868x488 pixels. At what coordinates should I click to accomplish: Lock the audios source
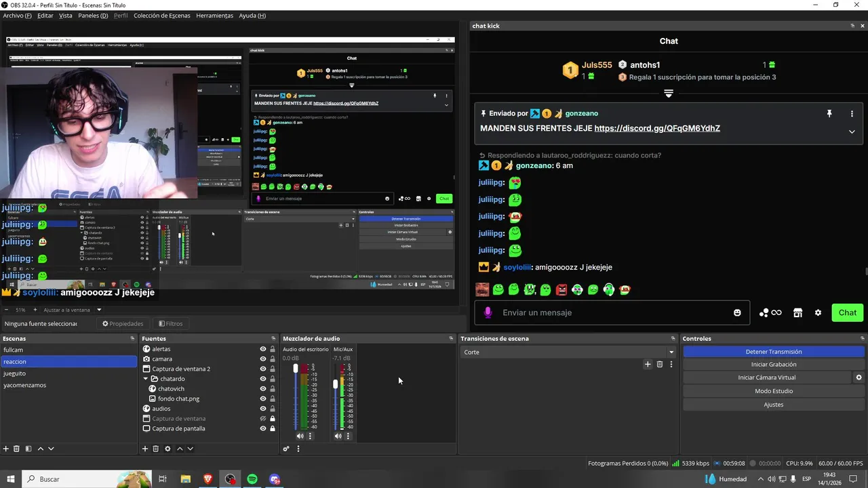(x=273, y=409)
